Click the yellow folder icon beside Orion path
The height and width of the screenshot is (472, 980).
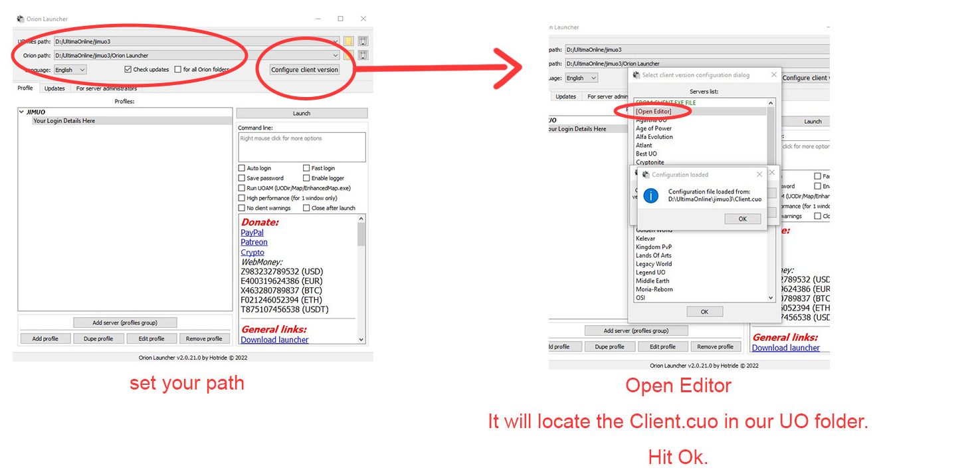click(x=349, y=56)
